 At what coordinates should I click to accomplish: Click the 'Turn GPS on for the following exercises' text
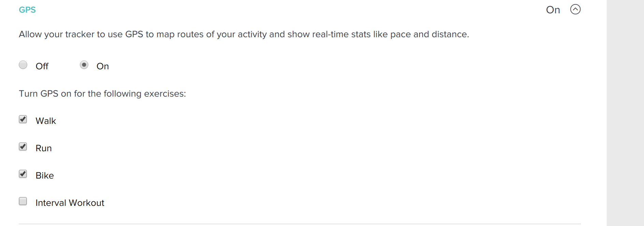(102, 94)
